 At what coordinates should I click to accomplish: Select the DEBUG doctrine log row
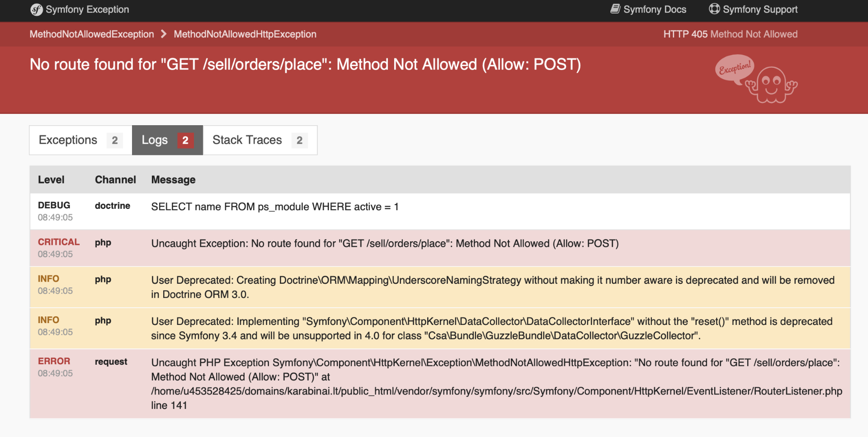(x=440, y=211)
